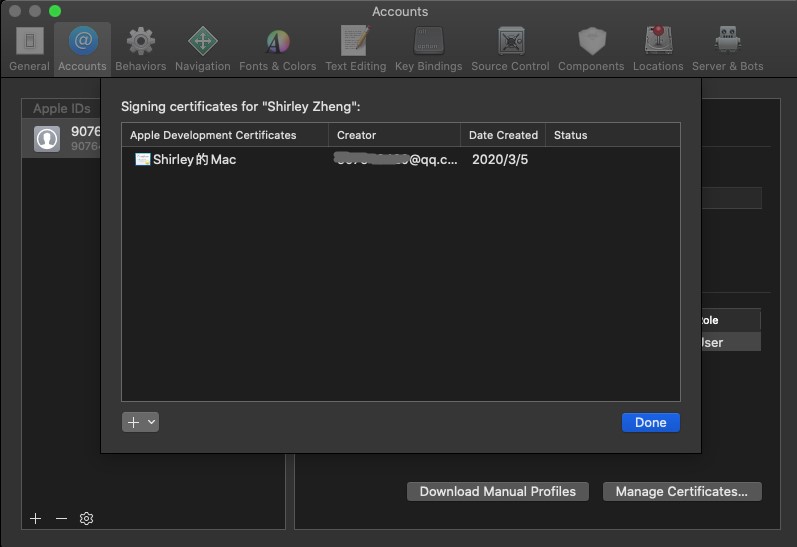Screen dimensions: 797x547
Task: Open Key Bindings preferences
Action: [x=428, y=49]
